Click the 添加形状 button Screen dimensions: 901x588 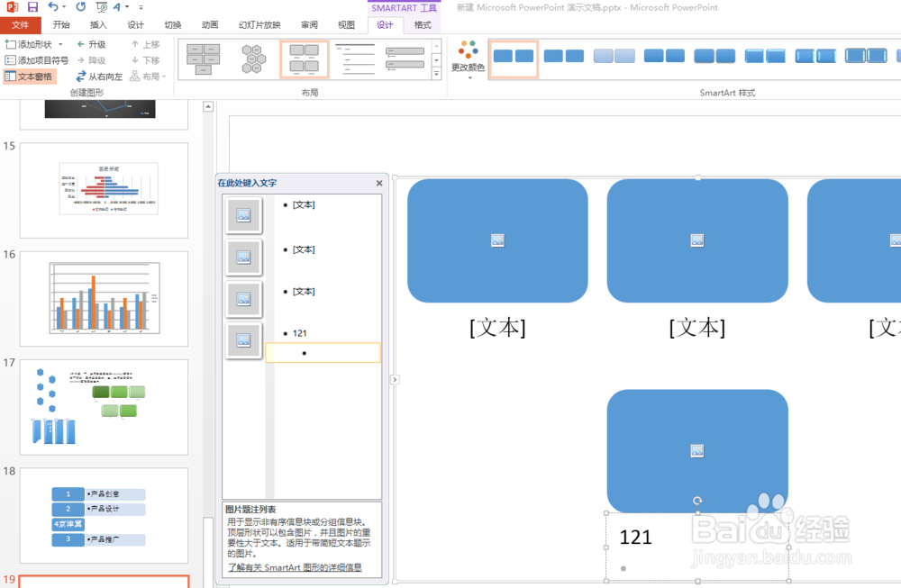point(29,44)
